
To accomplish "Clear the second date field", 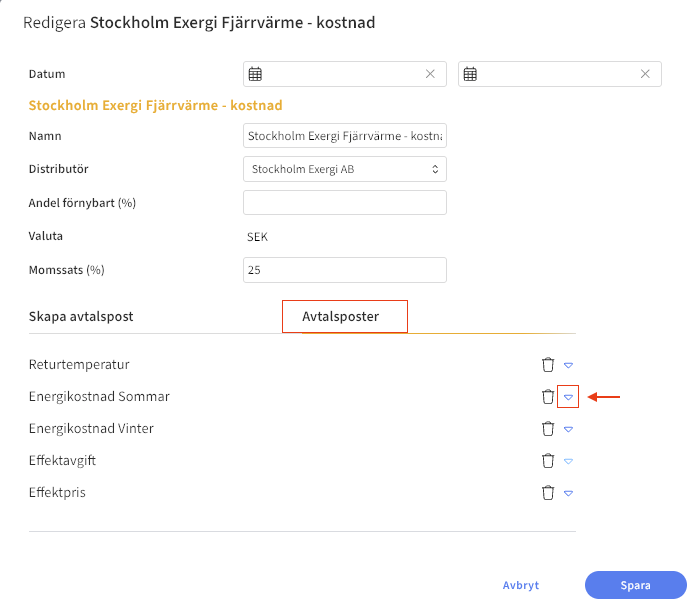I will tap(645, 74).
